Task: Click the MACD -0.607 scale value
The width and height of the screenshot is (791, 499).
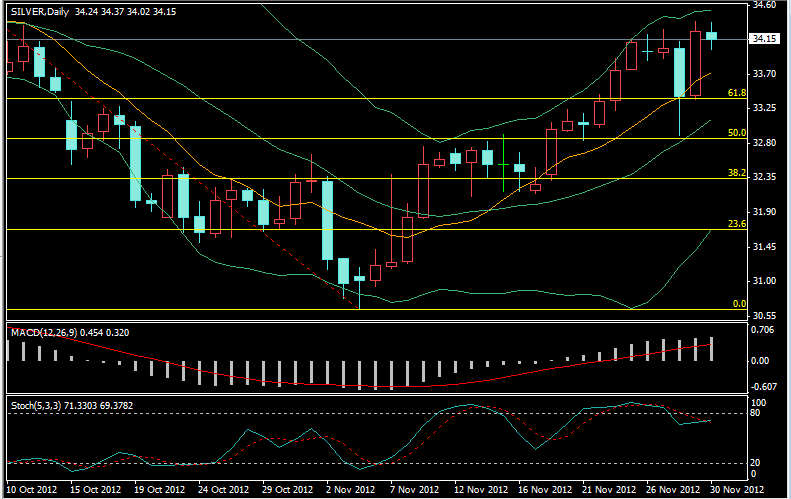Action: click(x=763, y=387)
